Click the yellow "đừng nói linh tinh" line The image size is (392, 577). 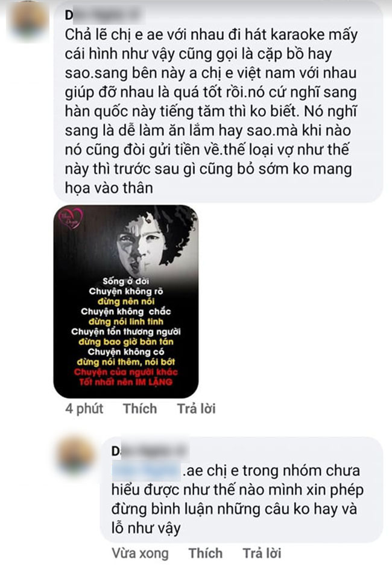126,322
